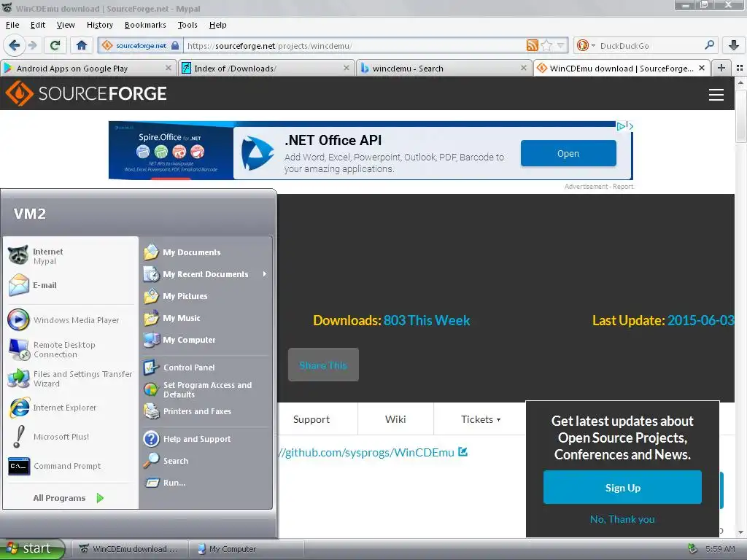747x560 pixels.
Task: Start Files and Settings Transfer Wizard
Action: 71,378
